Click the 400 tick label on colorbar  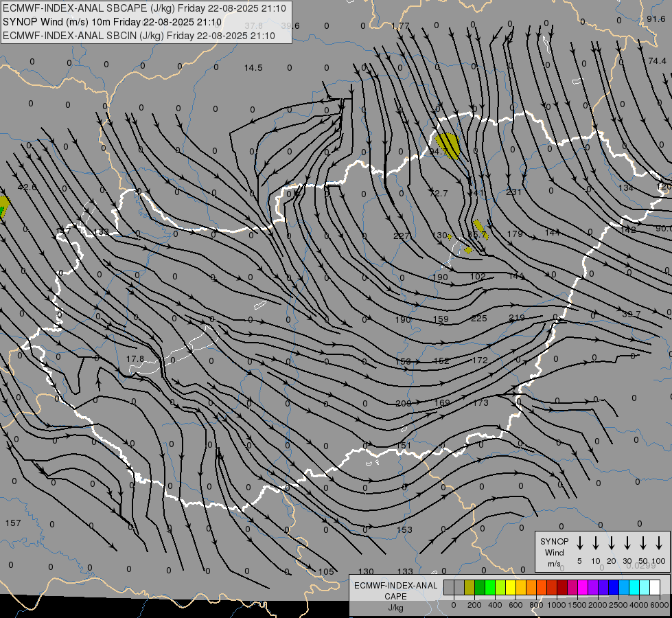[495, 605]
